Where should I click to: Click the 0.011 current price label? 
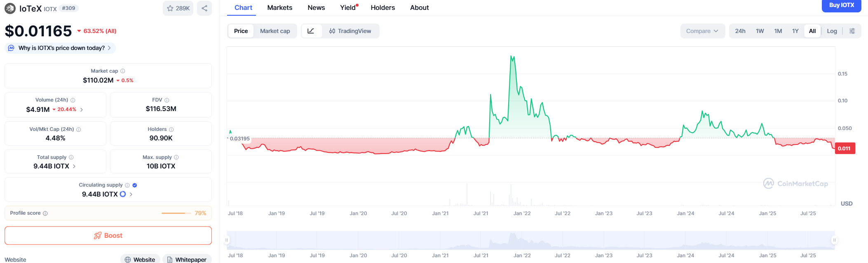tap(845, 148)
